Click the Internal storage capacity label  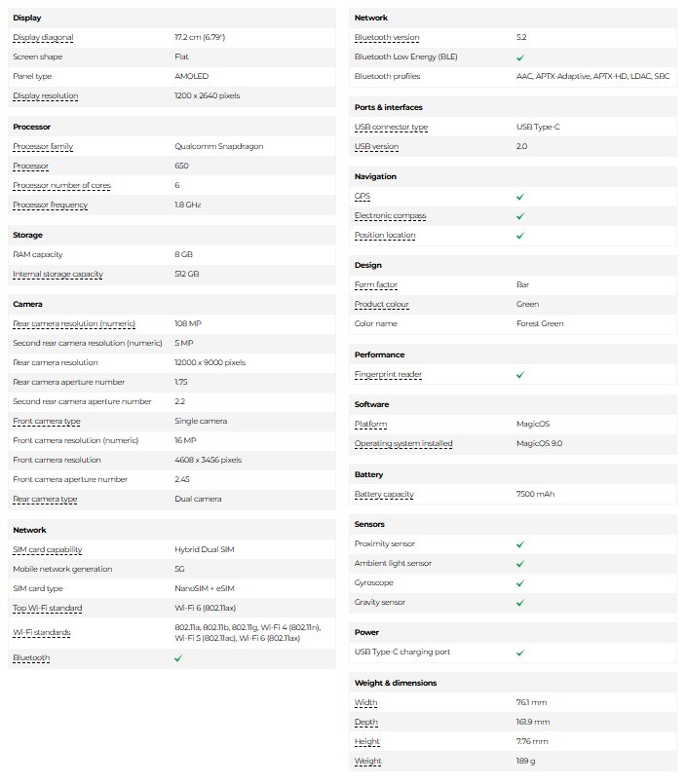point(57,275)
